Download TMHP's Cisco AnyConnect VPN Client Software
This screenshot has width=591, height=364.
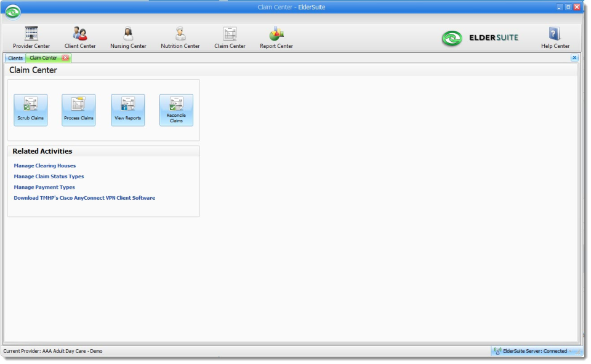[84, 197]
